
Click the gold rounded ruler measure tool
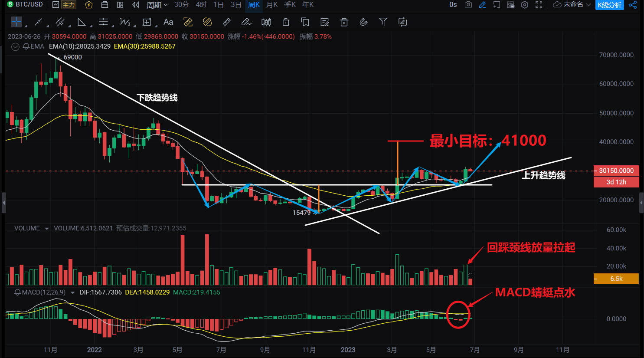click(x=207, y=22)
